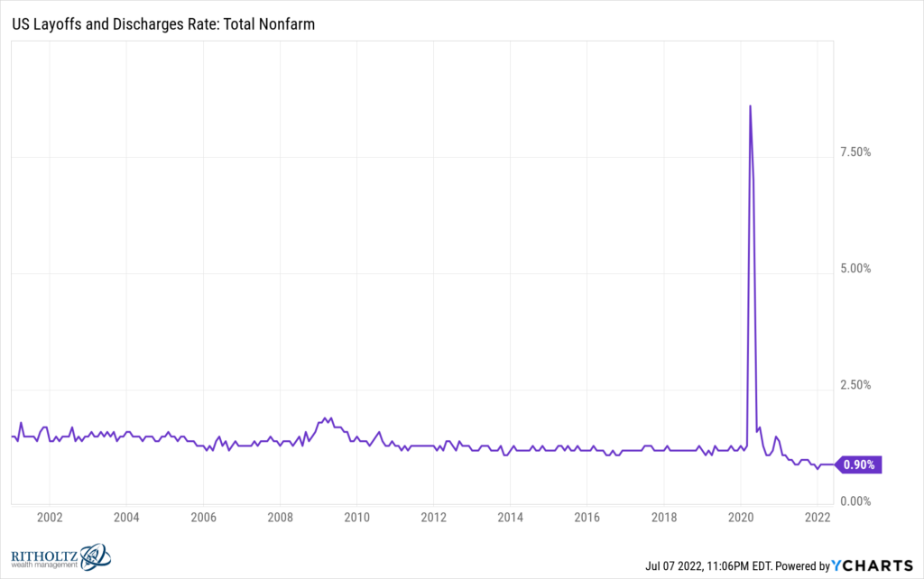Click the 2008 x-axis year label

(280, 517)
